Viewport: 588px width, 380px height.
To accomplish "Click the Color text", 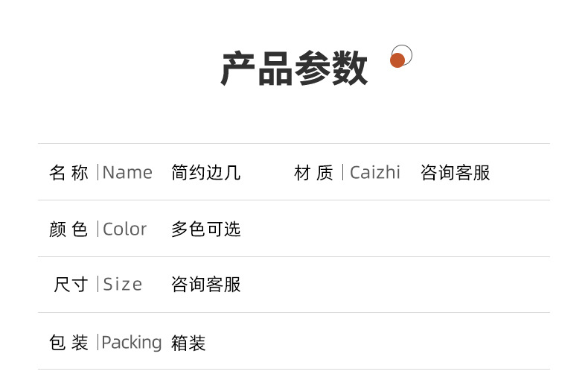I will coord(125,229).
